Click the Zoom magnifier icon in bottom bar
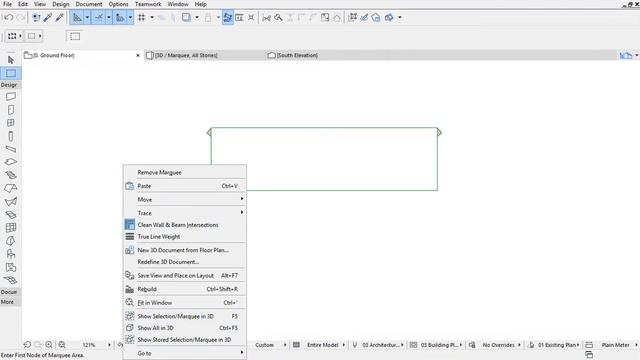This screenshot has height=360, width=640. point(49,345)
